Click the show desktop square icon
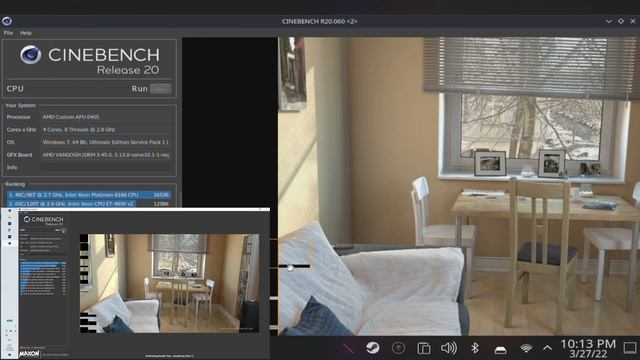The image size is (640, 360). 631,348
